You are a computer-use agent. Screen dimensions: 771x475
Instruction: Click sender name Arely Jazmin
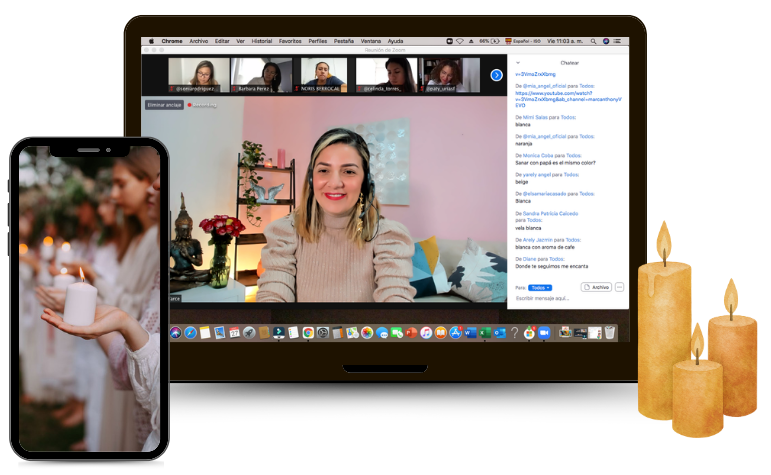point(537,240)
